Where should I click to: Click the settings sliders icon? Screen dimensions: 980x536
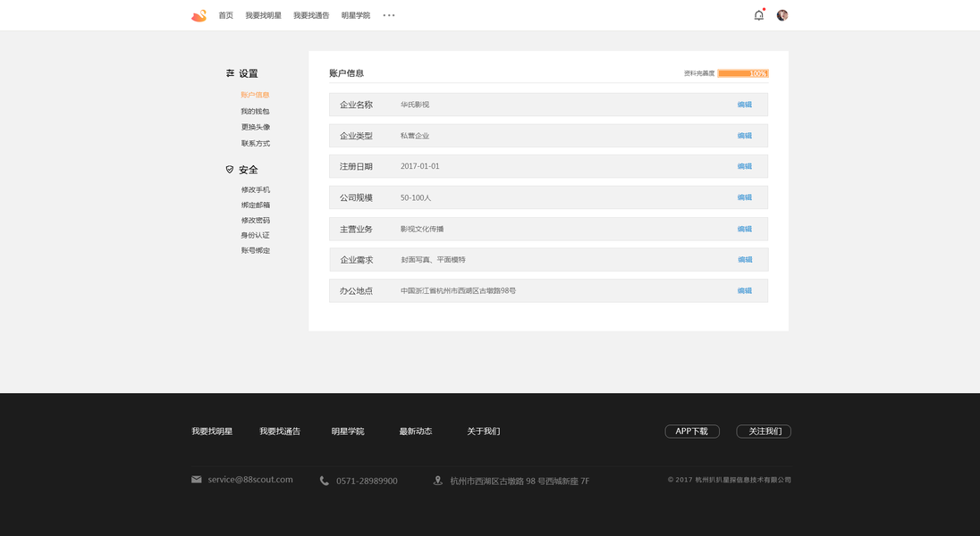click(x=230, y=73)
